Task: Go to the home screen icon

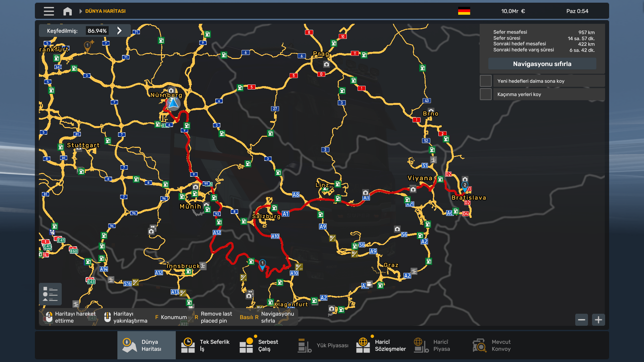Action: [67, 11]
